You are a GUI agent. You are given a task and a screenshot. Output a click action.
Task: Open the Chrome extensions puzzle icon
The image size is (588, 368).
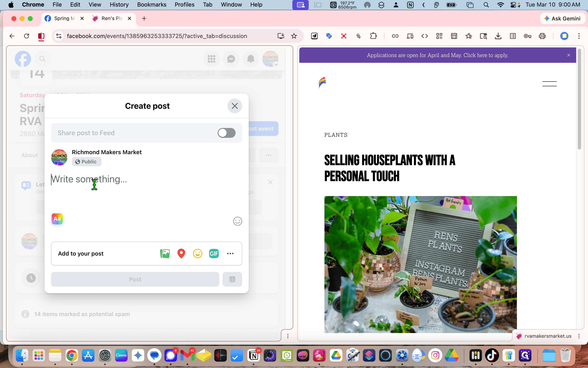[373, 36]
